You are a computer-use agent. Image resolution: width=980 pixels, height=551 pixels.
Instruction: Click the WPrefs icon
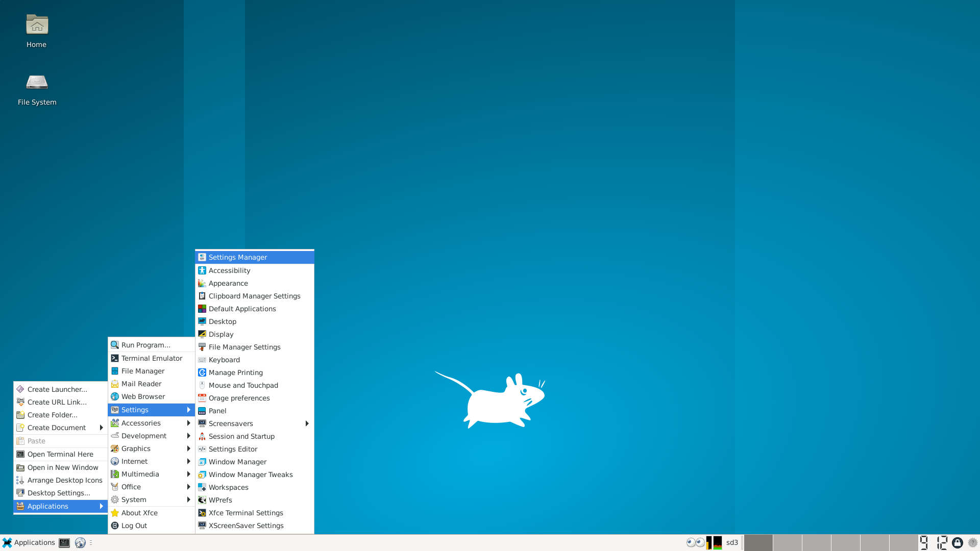pyautogui.click(x=202, y=500)
